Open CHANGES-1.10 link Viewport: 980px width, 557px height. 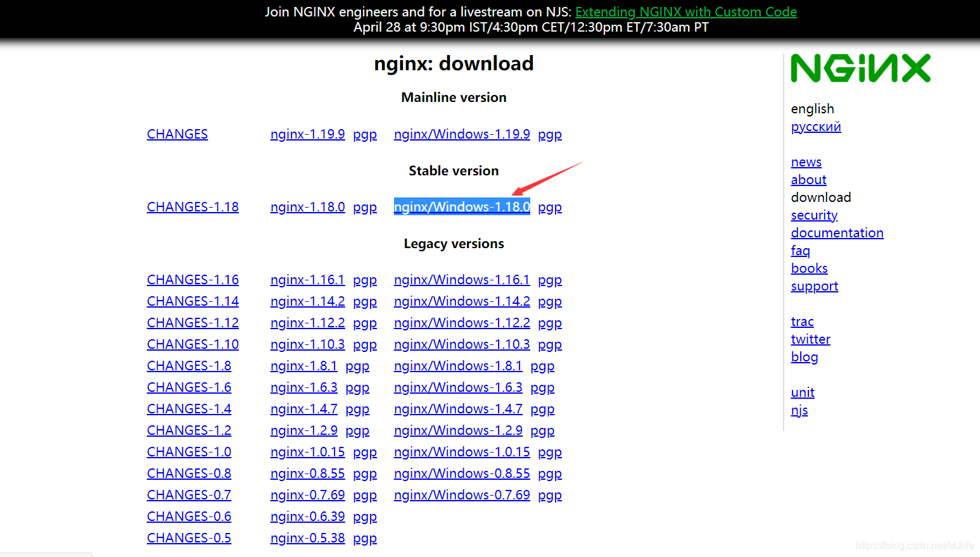pos(193,344)
